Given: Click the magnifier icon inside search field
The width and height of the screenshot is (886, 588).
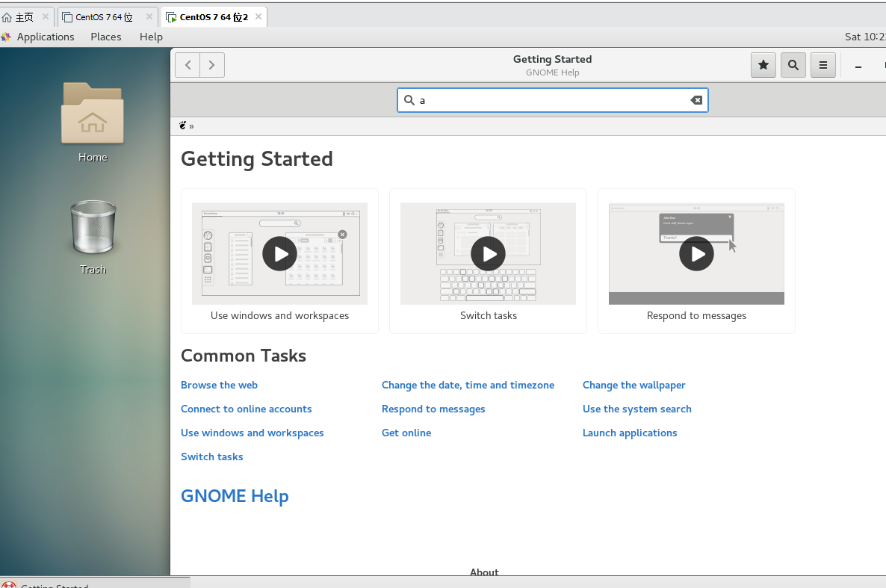Looking at the screenshot, I should 409,100.
